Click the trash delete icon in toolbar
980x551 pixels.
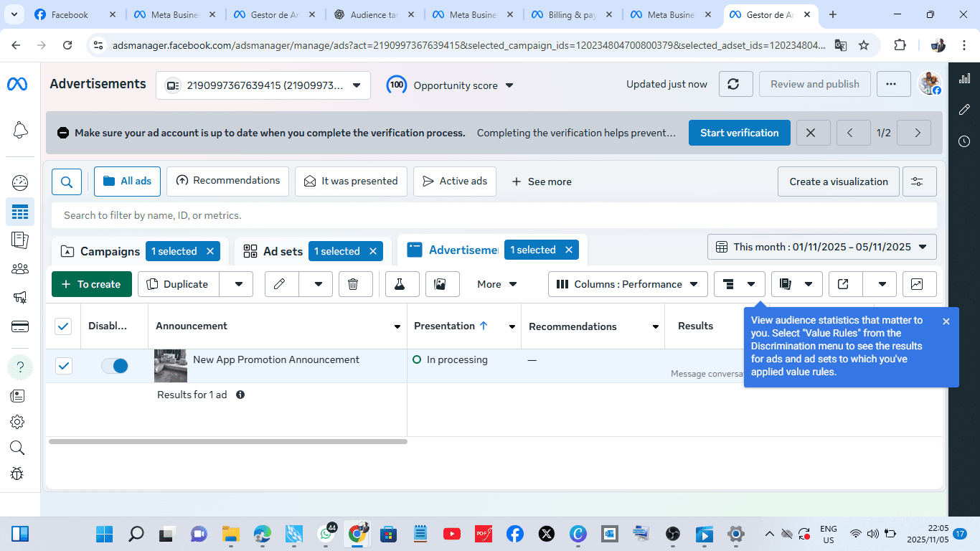pos(353,284)
